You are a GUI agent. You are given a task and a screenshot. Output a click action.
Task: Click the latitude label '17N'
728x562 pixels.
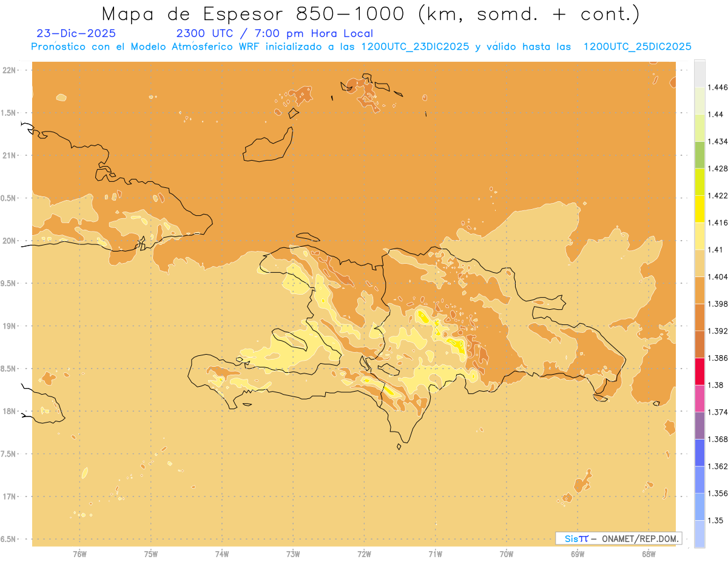[9, 497]
